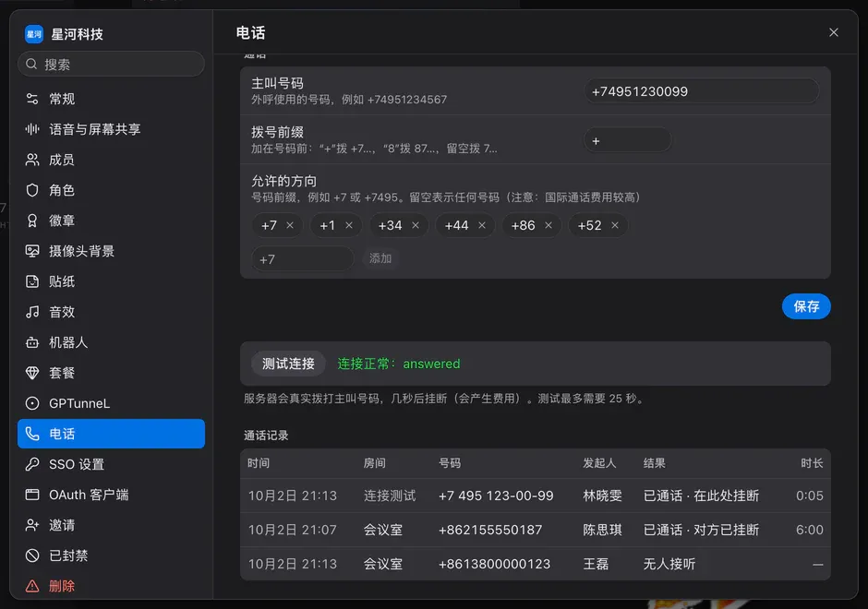Remove the +1 allowed prefix tag

349,225
